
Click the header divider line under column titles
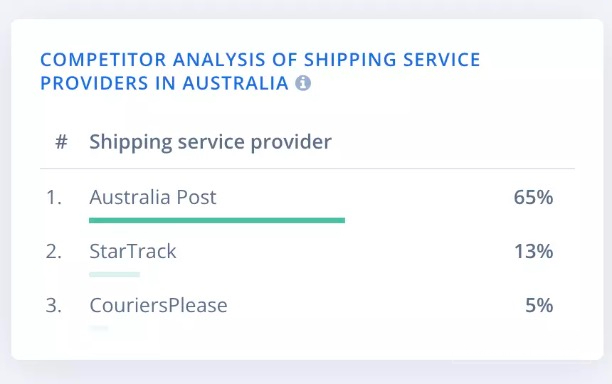click(307, 169)
